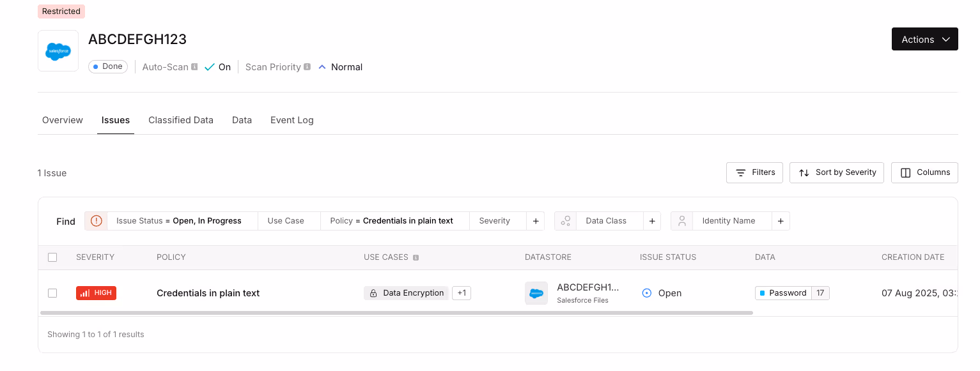Image resolution: width=980 pixels, height=371 pixels.
Task: Open the Scan Priority Normal selector
Action: click(x=341, y=67)
